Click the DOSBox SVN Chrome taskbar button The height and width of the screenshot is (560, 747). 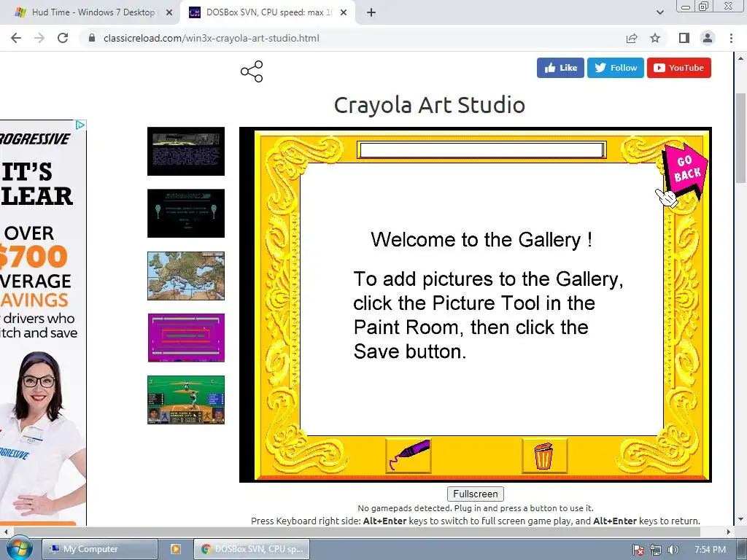coord(252,549)
